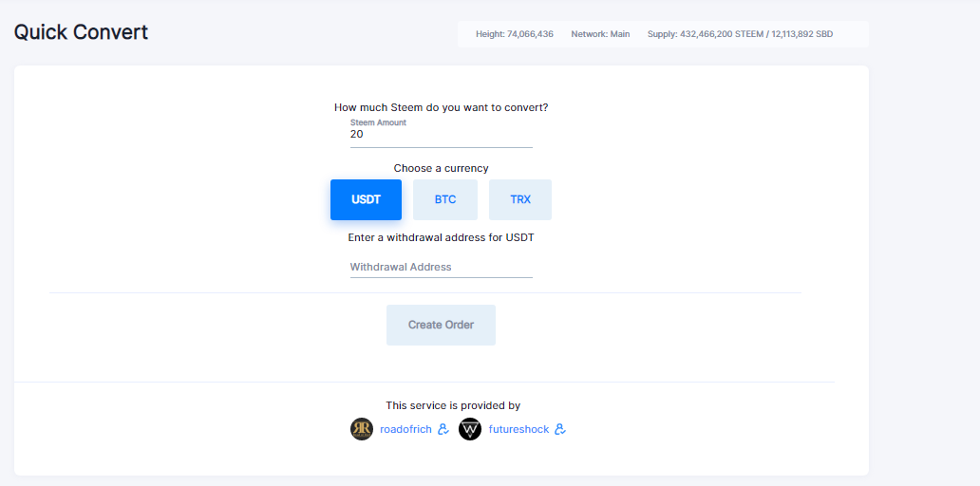This screenshot has width=980, height=486.
Task: Open the futureshock profile link
Action: pos(518,429)
